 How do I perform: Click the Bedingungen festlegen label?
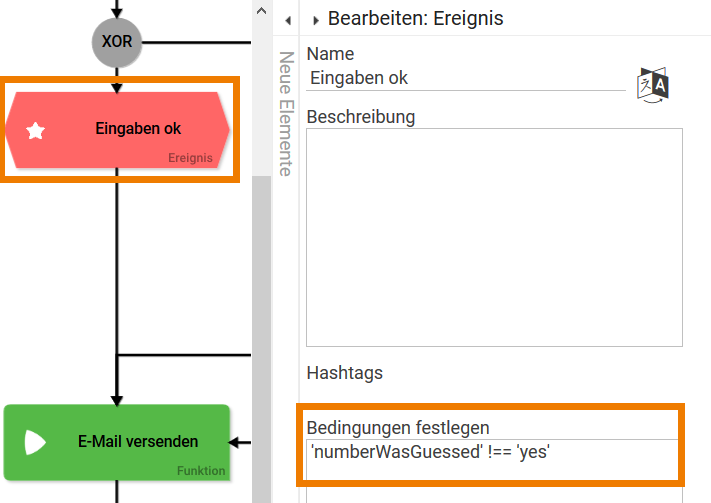point(397,428)
